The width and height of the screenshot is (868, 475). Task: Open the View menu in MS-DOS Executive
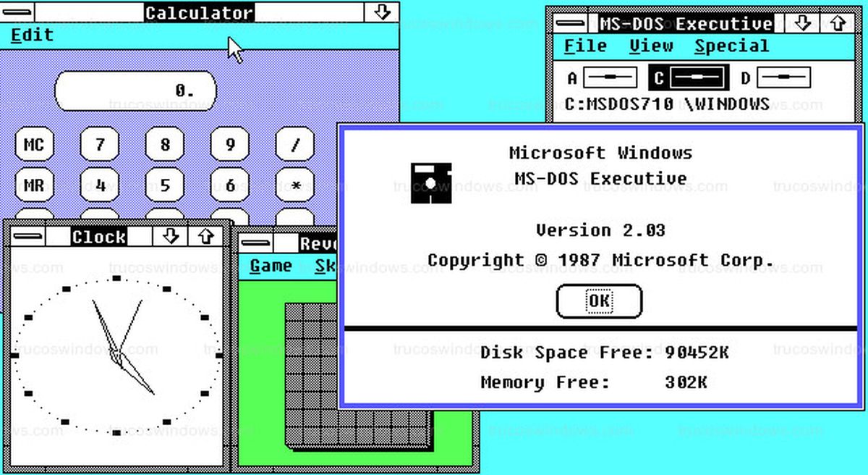(x=650, y=46)
